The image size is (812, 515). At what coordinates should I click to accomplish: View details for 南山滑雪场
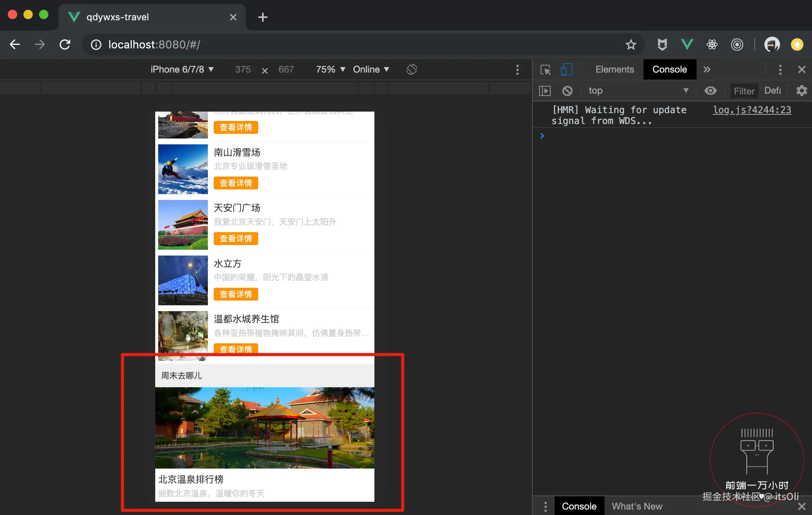point(236,183)
